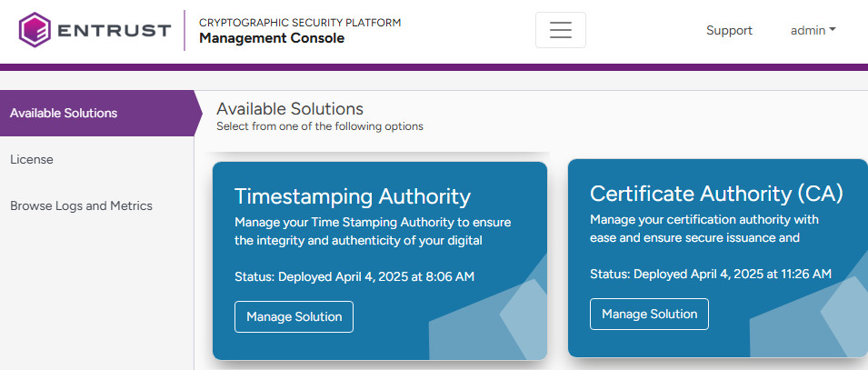Click the Entrust hexagon logo icon
Screen dimensions: 868x370
click(x=35, y=30)
